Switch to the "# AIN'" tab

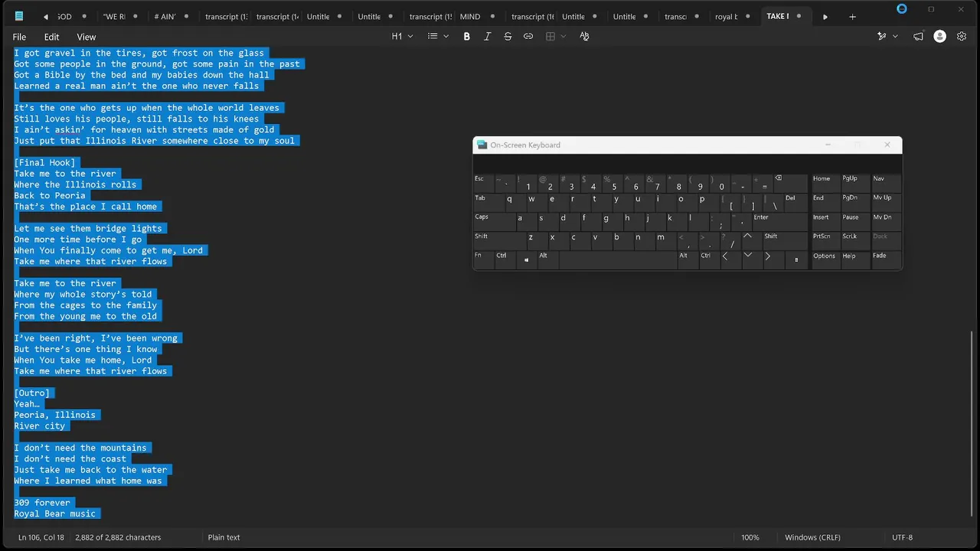pos(174,17)
